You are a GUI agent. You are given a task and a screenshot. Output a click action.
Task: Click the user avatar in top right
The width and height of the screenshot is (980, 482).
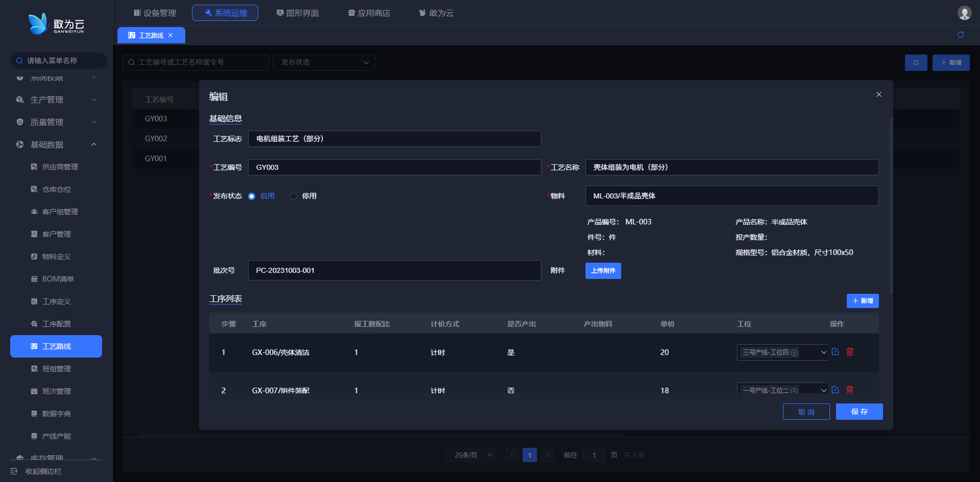[x=964, y=13]
